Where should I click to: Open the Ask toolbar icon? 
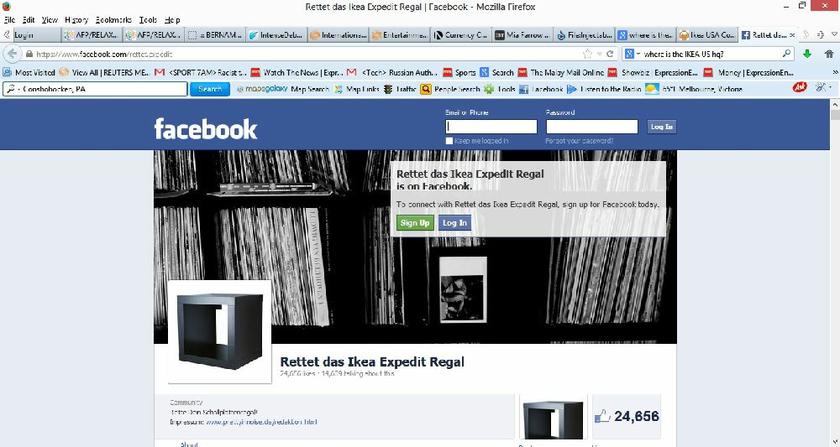click(799, 87)
